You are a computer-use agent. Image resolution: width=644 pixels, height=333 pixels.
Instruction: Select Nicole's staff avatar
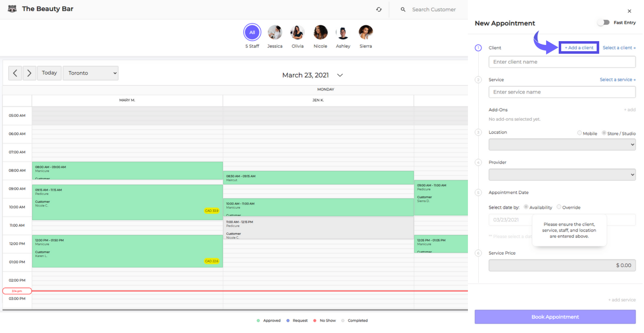pyautogui.click(x=320, y=33)
